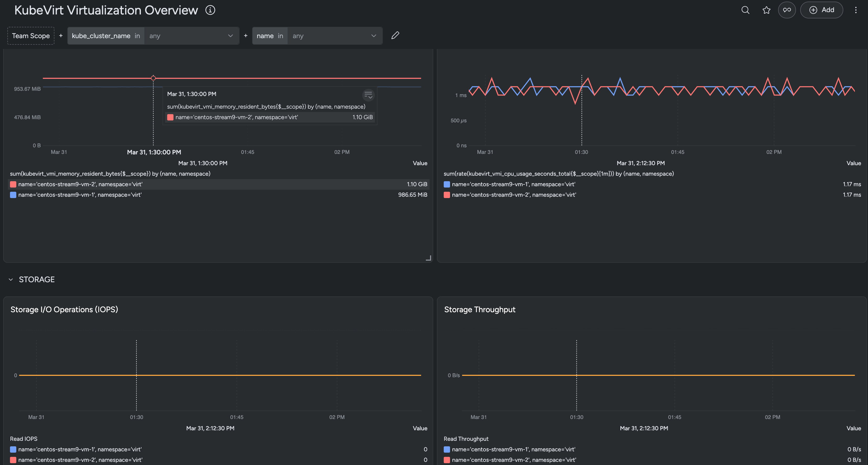The image size is (868, 465).
Task: Click the infinity-glasses icon button
Action: (x=787, y=10)
